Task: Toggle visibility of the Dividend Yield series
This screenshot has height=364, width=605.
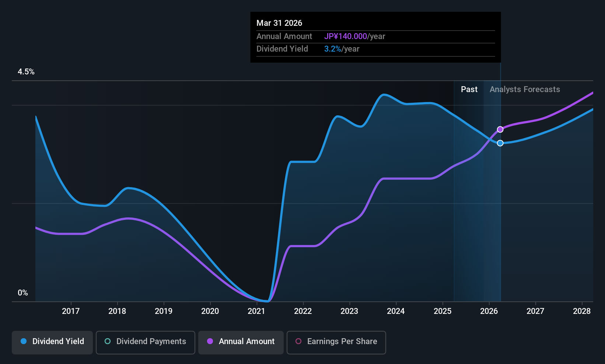Action: coord(52,342)
